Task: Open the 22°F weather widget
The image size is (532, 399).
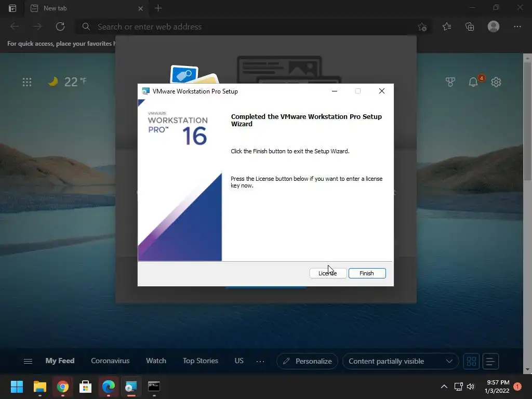Action: pos(67,82)
